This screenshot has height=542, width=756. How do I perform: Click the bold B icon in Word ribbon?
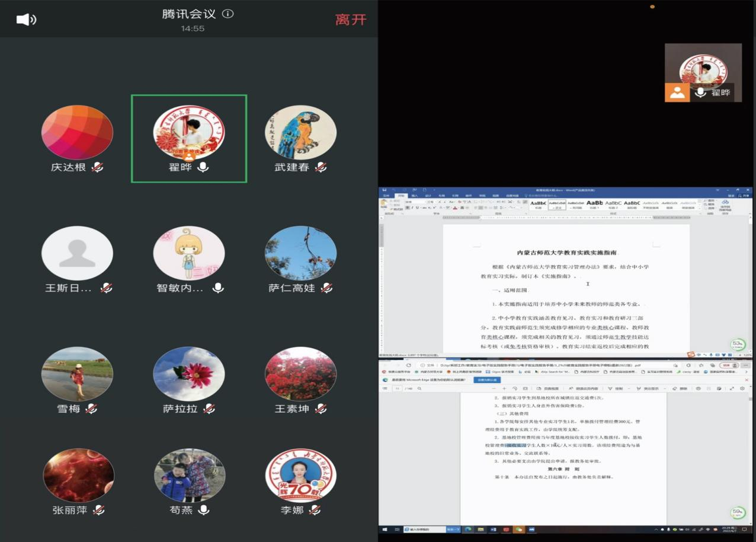pyautogui.click(x=408, y=208)
